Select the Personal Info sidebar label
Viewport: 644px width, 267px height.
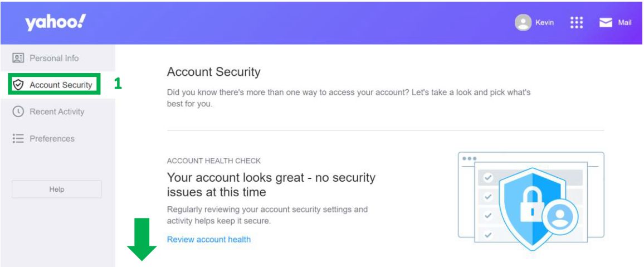pyautogui.click(x=54, y=58)
